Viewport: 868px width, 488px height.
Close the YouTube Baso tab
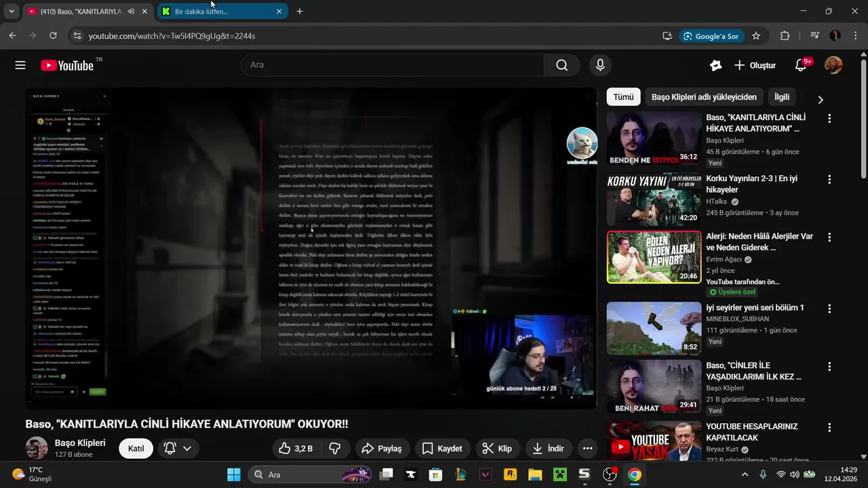click(144, 12)
